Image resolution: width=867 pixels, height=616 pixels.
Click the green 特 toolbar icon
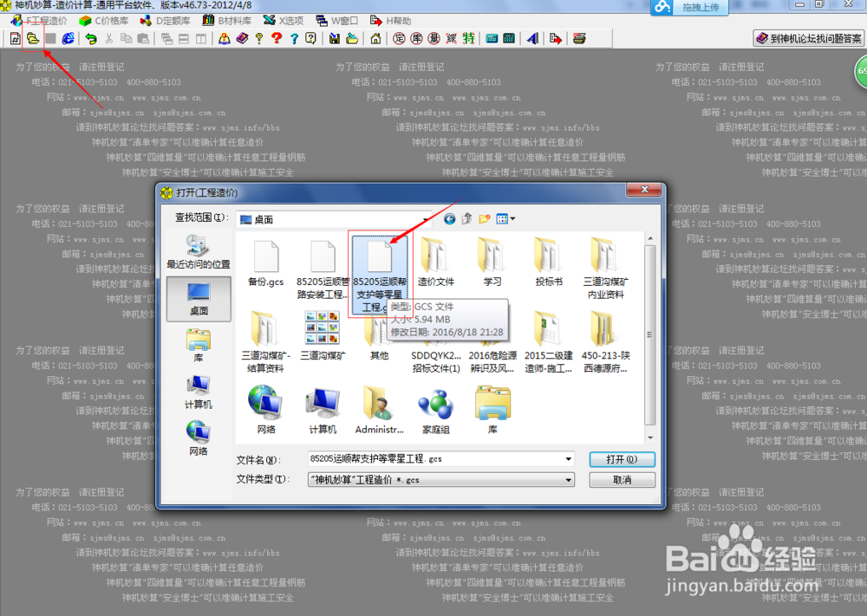469,38
